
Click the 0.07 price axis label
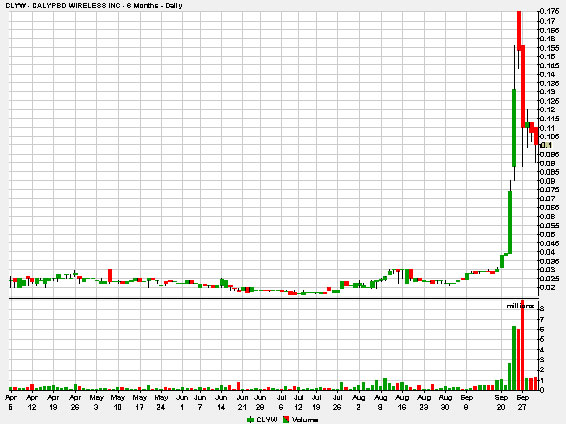(548, 198)
